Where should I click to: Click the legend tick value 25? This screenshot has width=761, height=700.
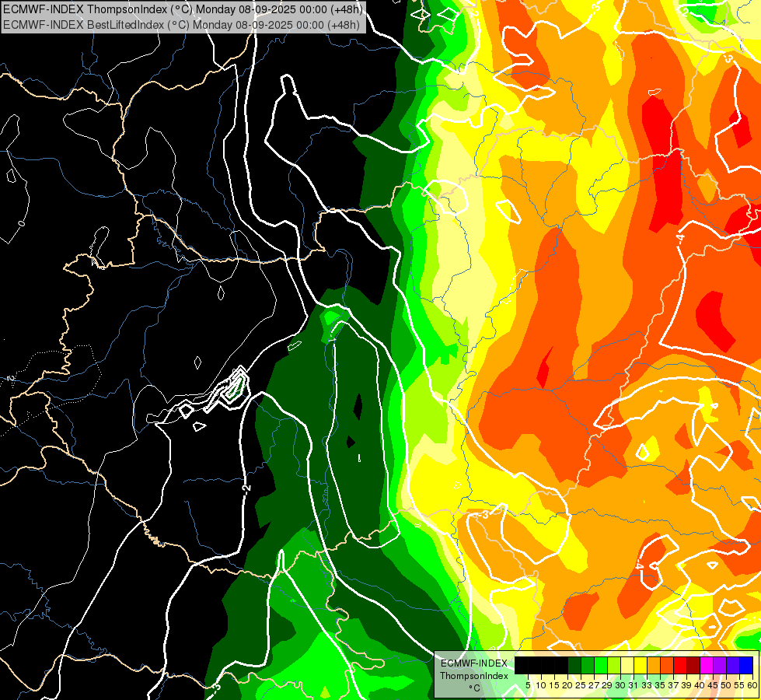[581, 685]
